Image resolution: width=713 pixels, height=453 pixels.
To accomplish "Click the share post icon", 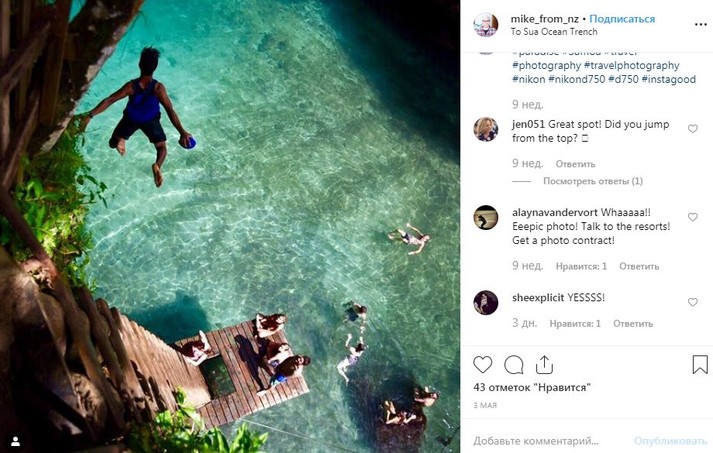I will point(544,365).
